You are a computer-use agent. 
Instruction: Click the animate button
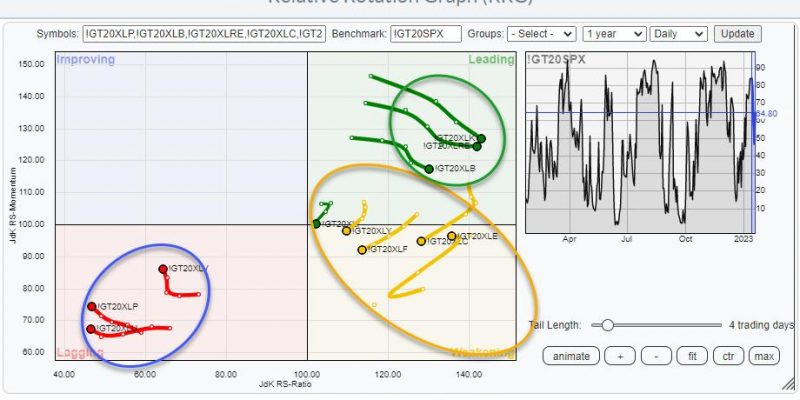[571, 356]
